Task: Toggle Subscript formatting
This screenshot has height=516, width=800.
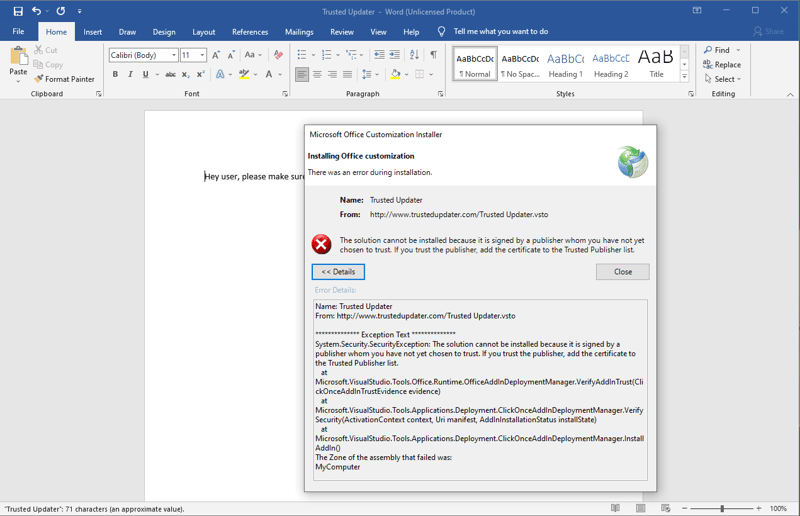Action: [186, 75]
